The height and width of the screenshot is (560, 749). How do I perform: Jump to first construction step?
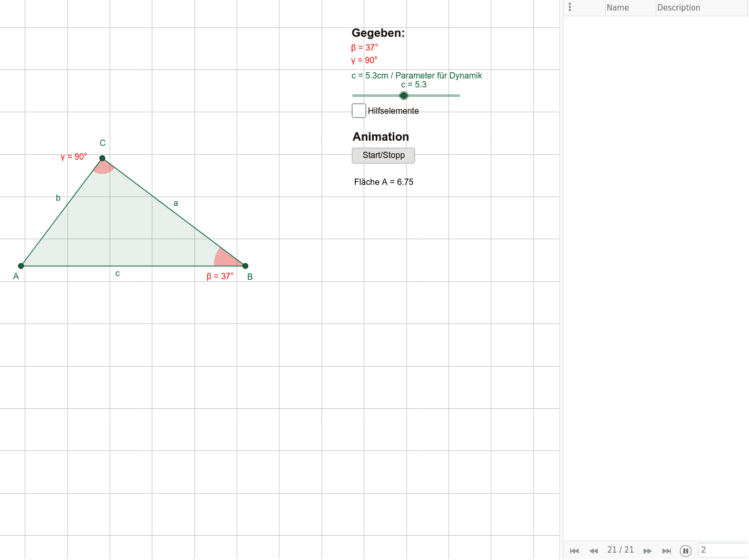click(x=575, y=551)
